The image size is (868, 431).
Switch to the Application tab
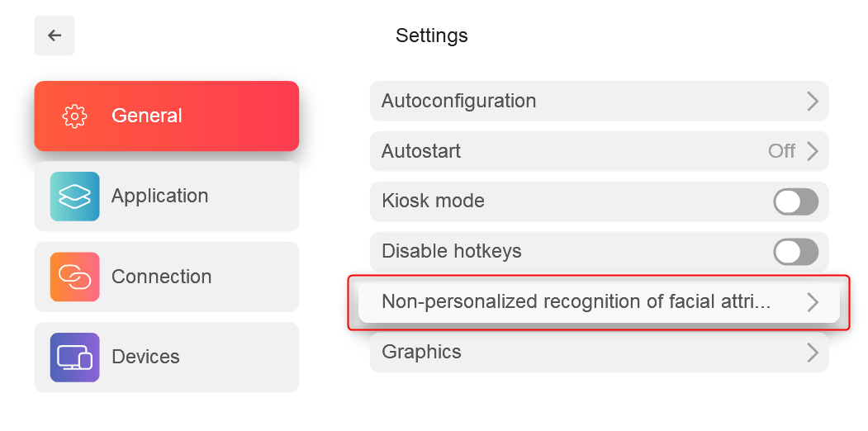click(x=167, y=197)
